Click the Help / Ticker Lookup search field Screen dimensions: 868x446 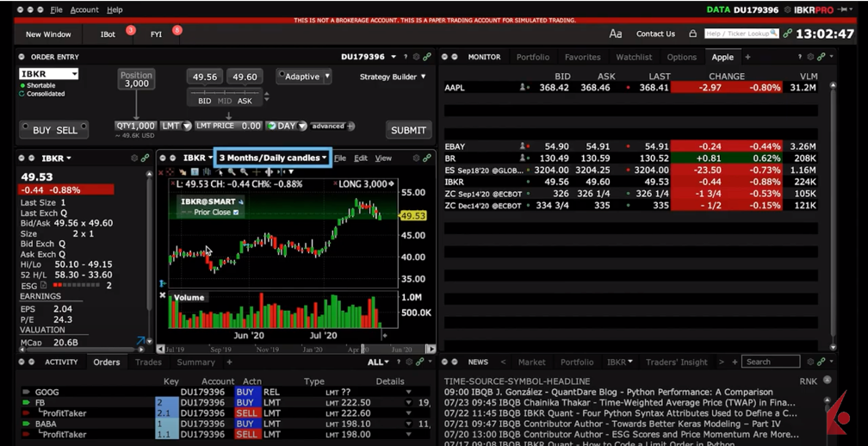tap(736, 34)
